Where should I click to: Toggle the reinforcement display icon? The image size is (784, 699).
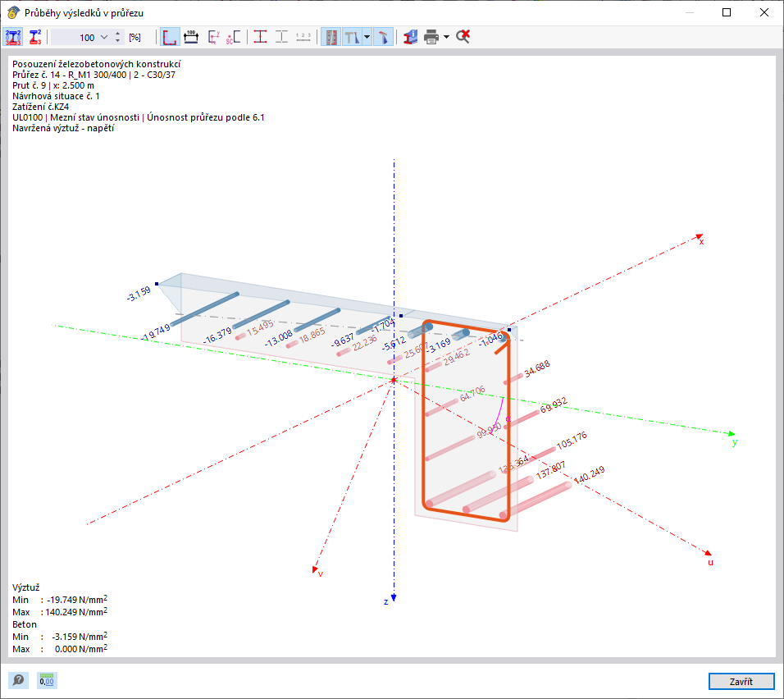[330, 37]
